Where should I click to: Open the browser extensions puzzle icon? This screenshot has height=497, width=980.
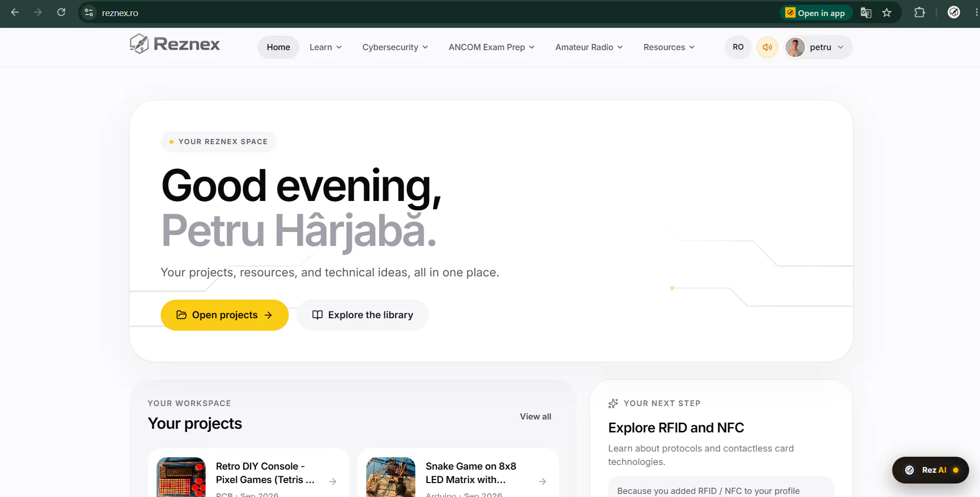pyautogui.click(x=920, y=12)
